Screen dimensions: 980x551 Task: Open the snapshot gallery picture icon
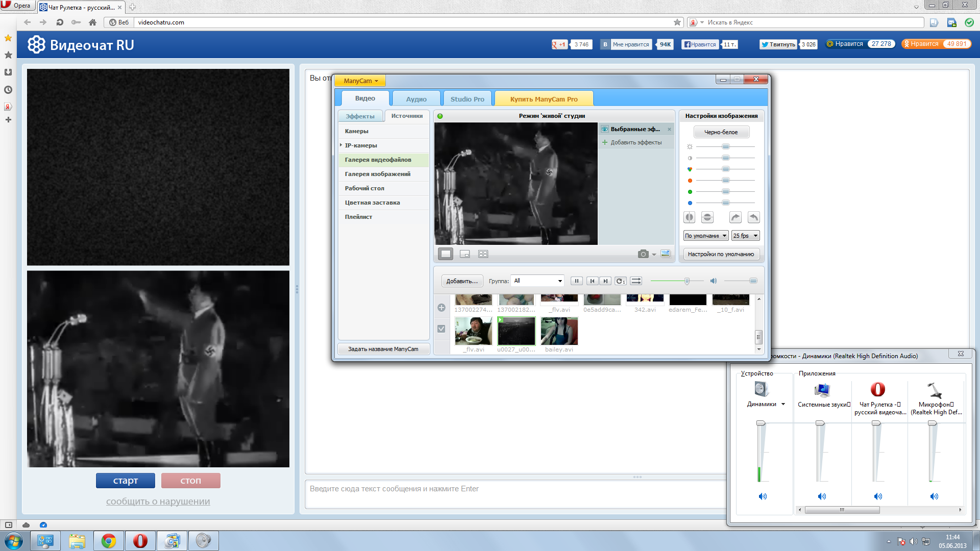pyautogui.click(x=666, y=254)
